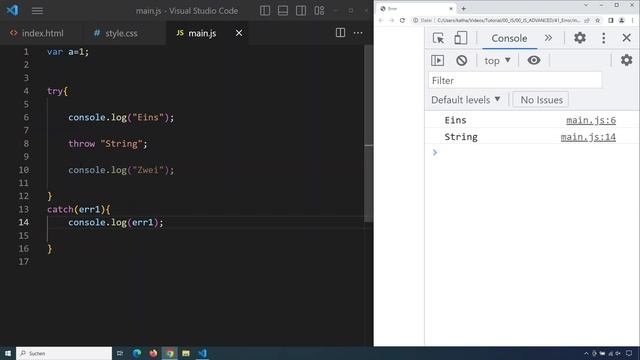The height and width of the screenshot is (360, 640).
Task: Open File Explorer from taskbar
Action: tap(186, 353)
